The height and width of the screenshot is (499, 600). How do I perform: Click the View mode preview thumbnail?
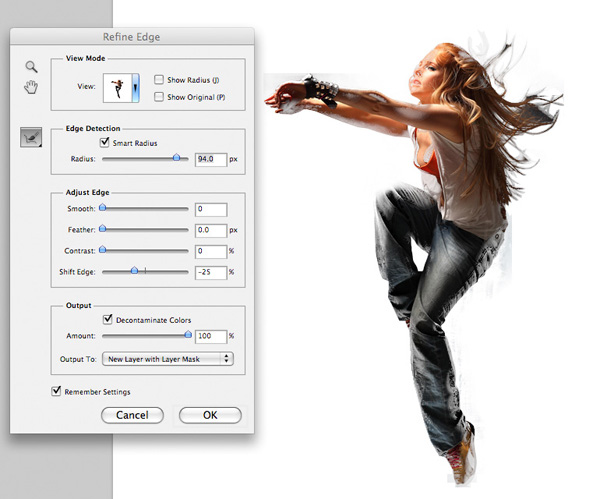[x=116, y=88]
